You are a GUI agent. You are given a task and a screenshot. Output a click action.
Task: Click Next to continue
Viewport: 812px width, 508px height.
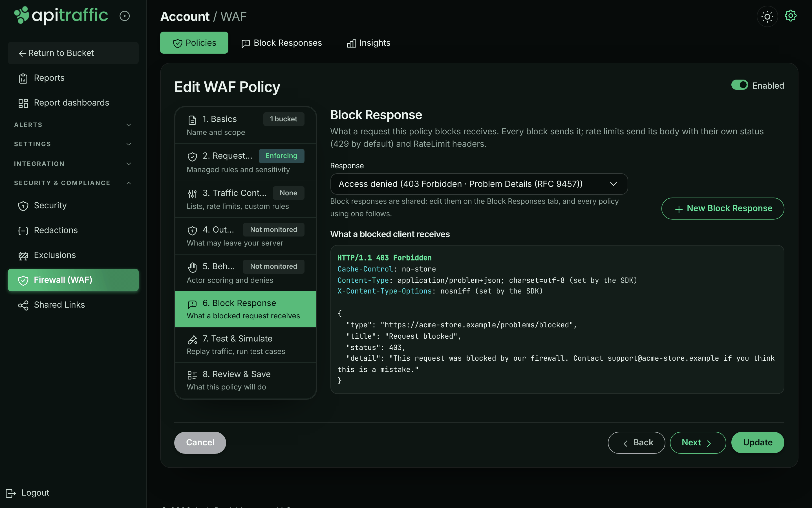[698, 443]
